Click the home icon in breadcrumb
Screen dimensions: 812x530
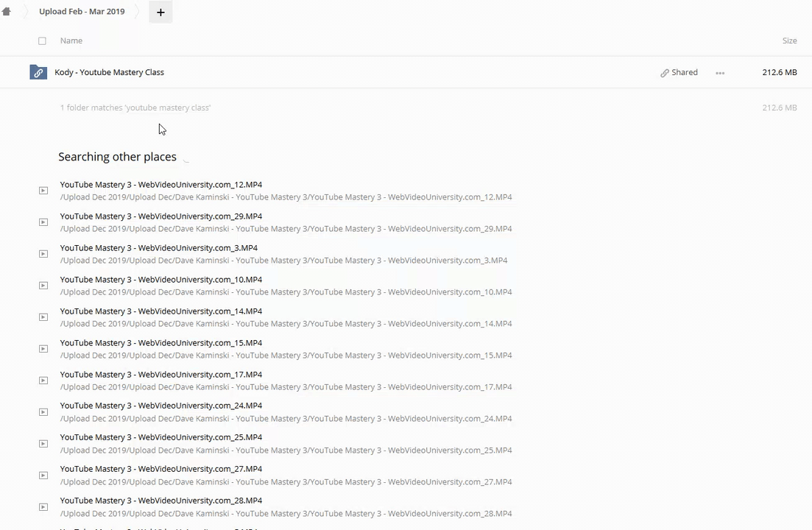click(x=7, y=12)
